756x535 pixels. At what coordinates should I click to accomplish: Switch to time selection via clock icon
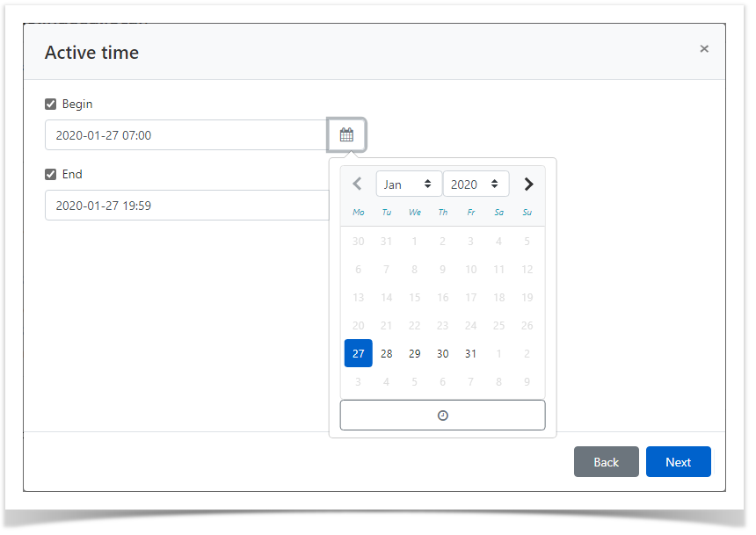442,415
